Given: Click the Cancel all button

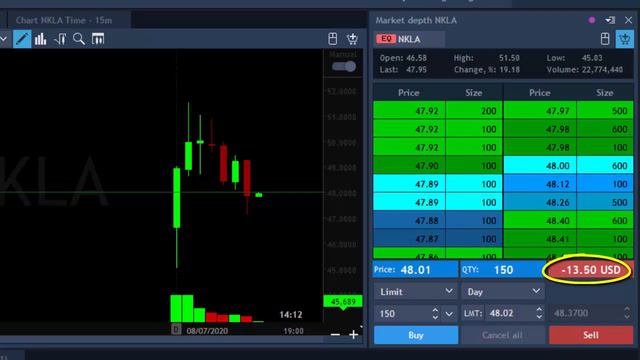Looking at the screenshot, I should click(503, 335).
